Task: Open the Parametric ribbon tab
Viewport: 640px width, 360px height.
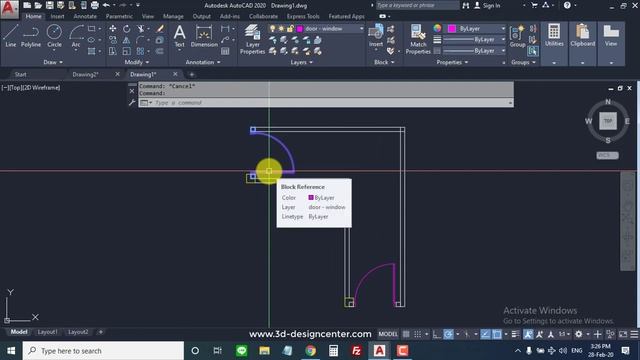Action: pos(119,16)
